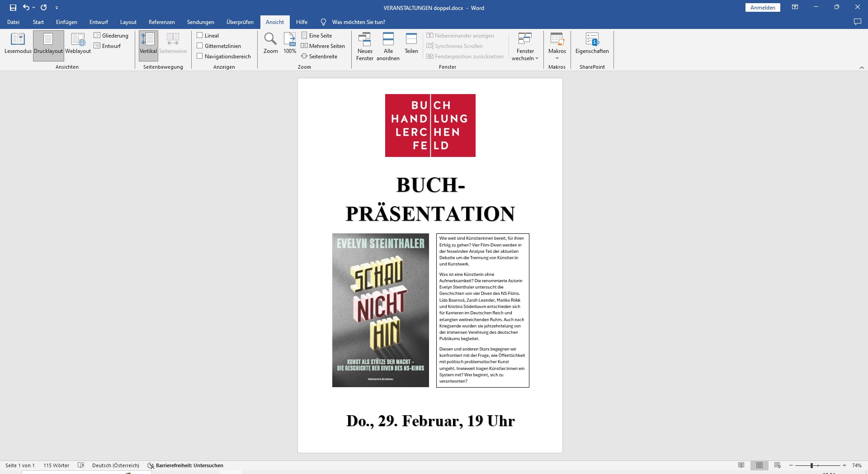
Task: Click the '115 Wörter' word count
Action: [x=56, y=465]
